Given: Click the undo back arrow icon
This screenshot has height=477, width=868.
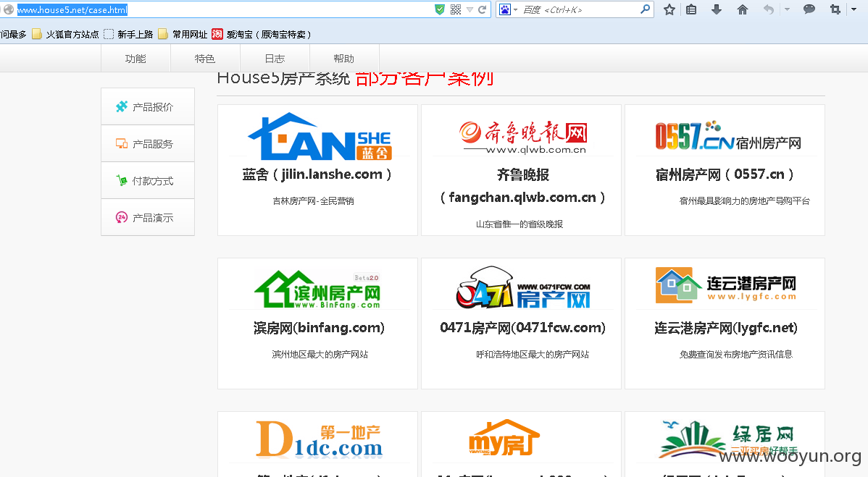Looking at the screenshot, I should 768,9.
